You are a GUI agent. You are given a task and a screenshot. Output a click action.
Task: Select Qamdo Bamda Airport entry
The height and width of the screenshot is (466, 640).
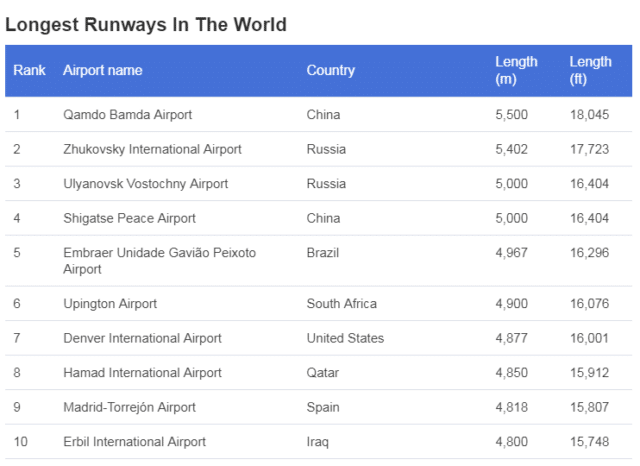click(127, 115)
